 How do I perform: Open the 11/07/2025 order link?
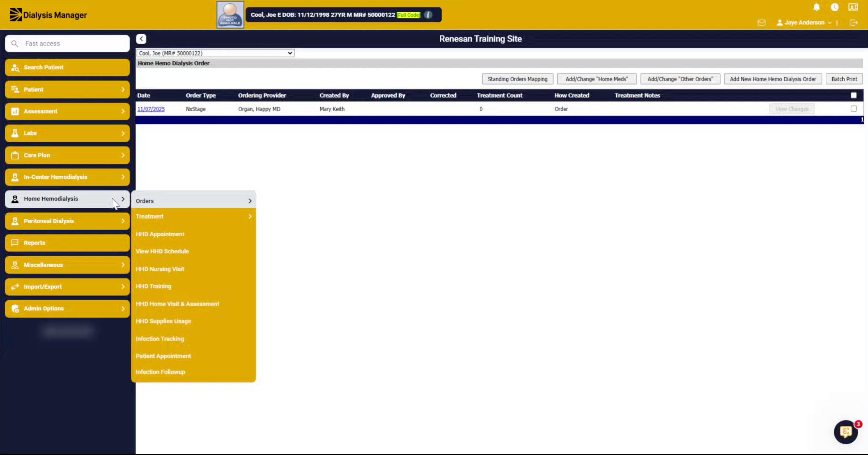click(x=151, y=109)
